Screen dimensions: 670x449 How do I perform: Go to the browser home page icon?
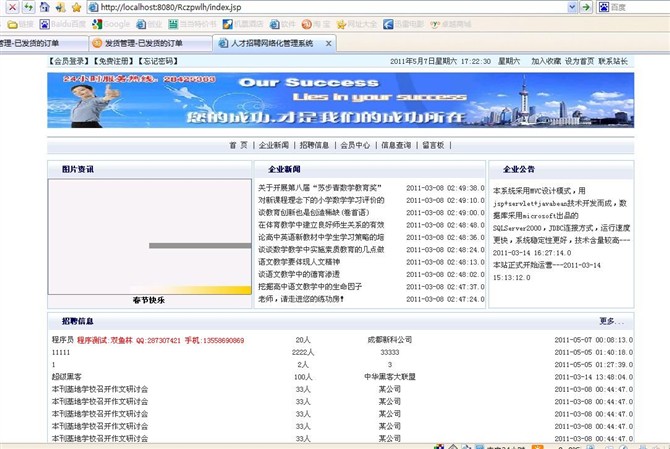[x=44, y=7]
